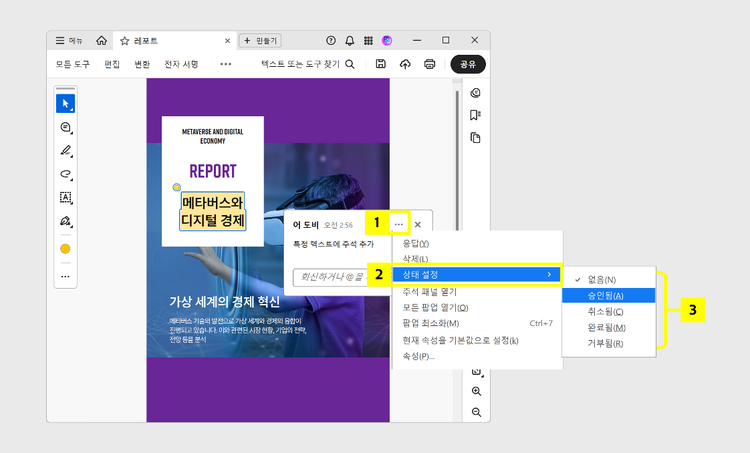Click the 텍스트 또는 도구 찾기 search field
750x453 pixels.
pos(308,64)
